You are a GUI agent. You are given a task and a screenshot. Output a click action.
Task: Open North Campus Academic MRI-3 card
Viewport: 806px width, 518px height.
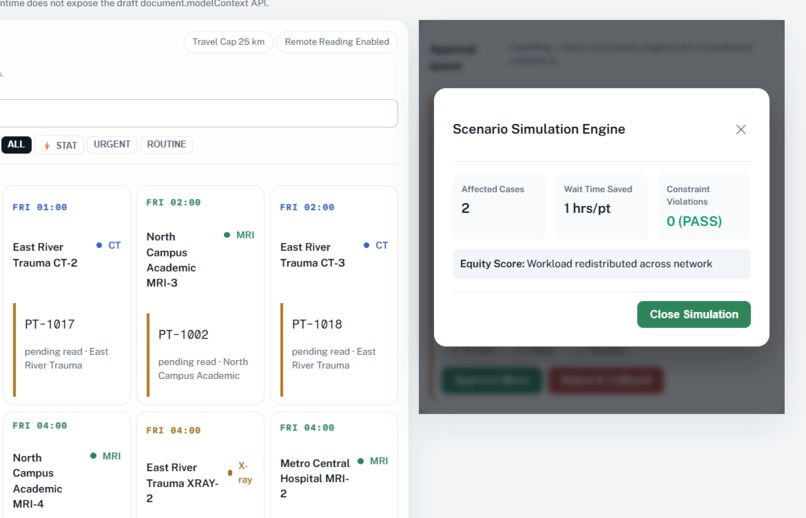click(200, 295)
